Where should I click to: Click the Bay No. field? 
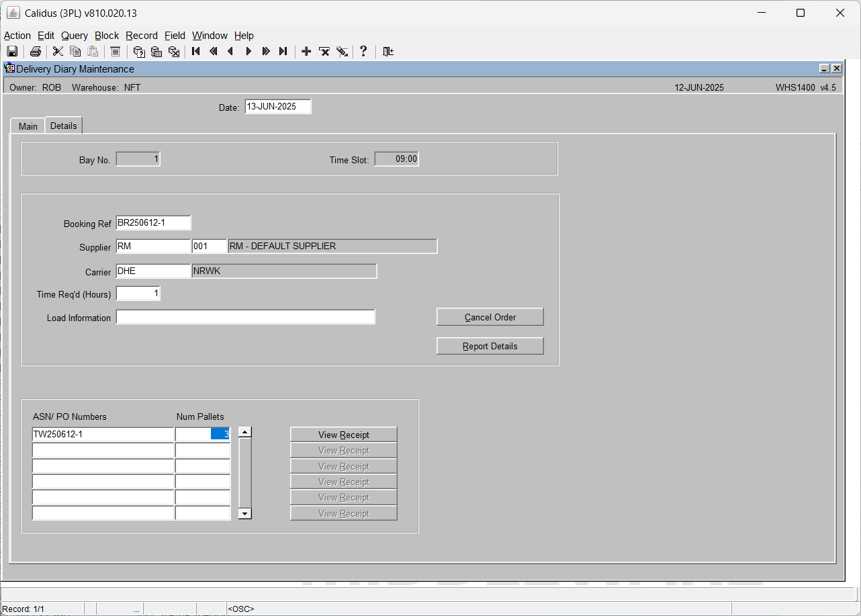tap(138, 159)
